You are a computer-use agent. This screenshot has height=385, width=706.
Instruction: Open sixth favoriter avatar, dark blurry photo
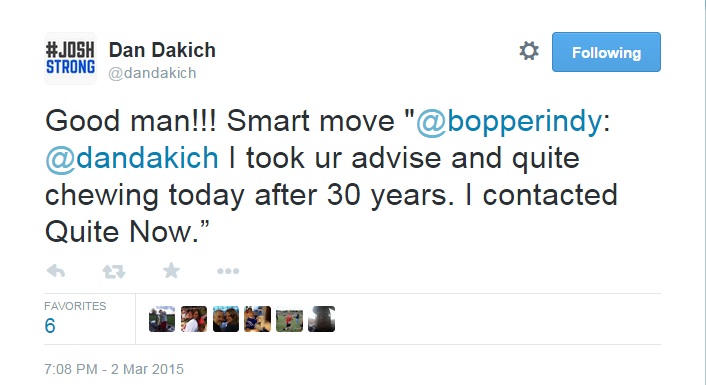[x=321, y=319]
